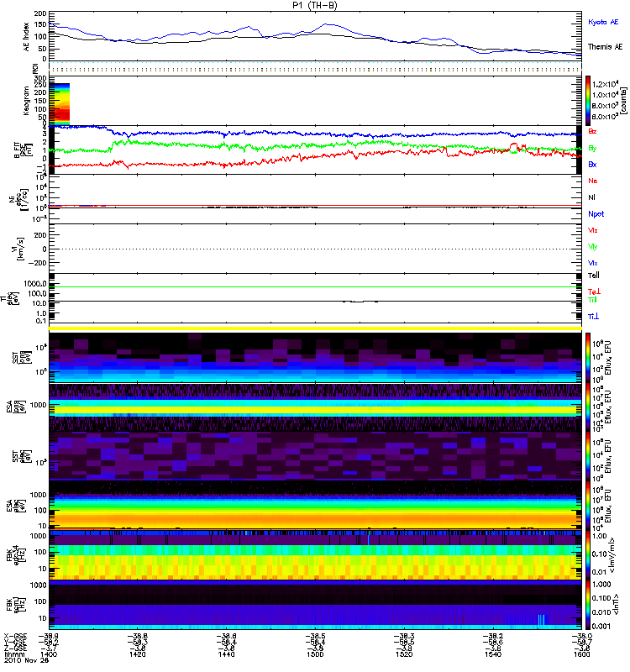Click the 1.2×10^4 keogram color bar label
The height and width of the screenshot is (672, 630).
tap(605, 84)
